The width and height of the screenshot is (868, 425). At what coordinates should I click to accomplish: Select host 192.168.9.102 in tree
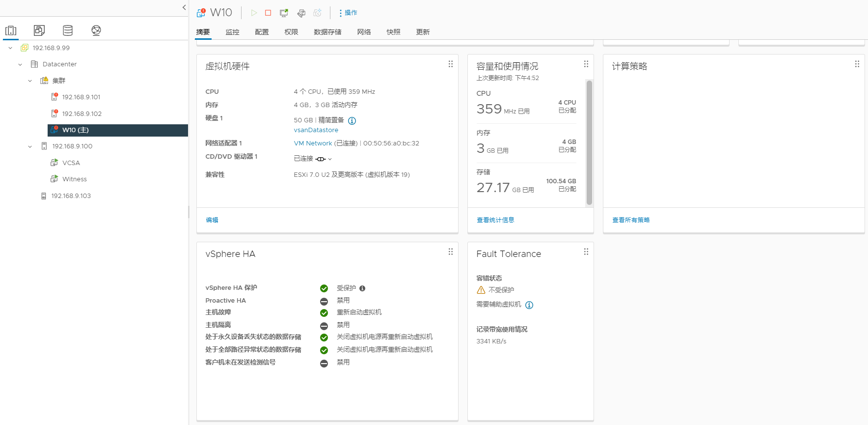(x=81, y=114)
